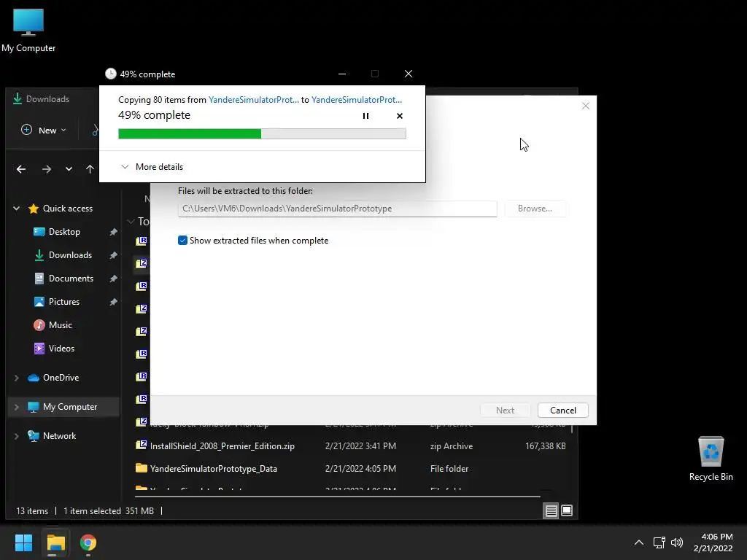
Task: Pause the file copy operation
Action: click(x=365, y=116)
